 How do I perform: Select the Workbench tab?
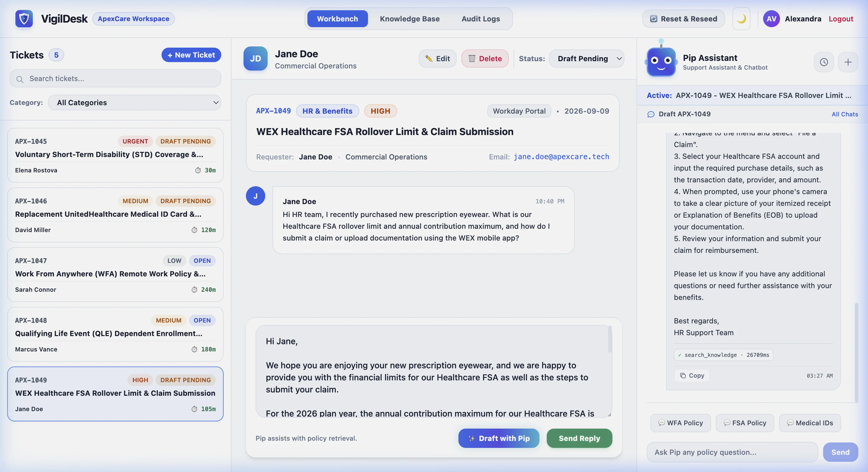[337, 18]
